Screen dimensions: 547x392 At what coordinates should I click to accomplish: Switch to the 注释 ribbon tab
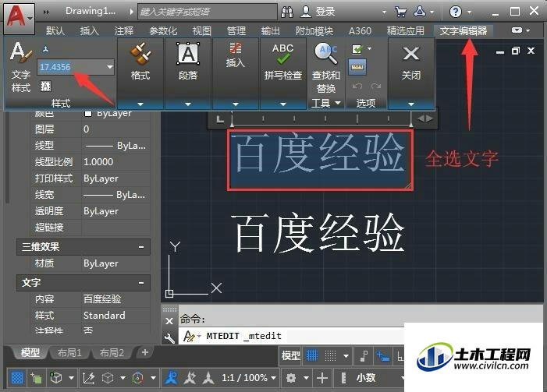[124, 31]
